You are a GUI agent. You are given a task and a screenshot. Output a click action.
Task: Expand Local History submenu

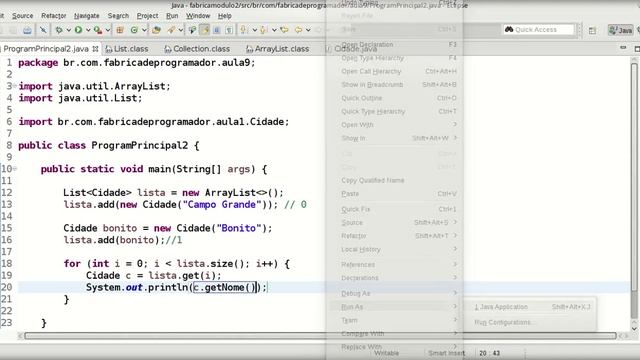(x=394, y=249)
